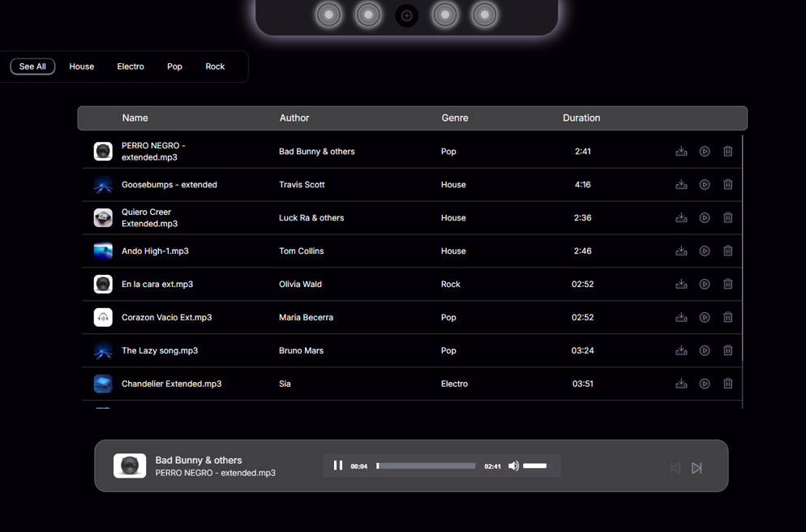This screenshot has height=532, width=806.
Task: Select the See All filter button
Action: (x=32, y=66)
